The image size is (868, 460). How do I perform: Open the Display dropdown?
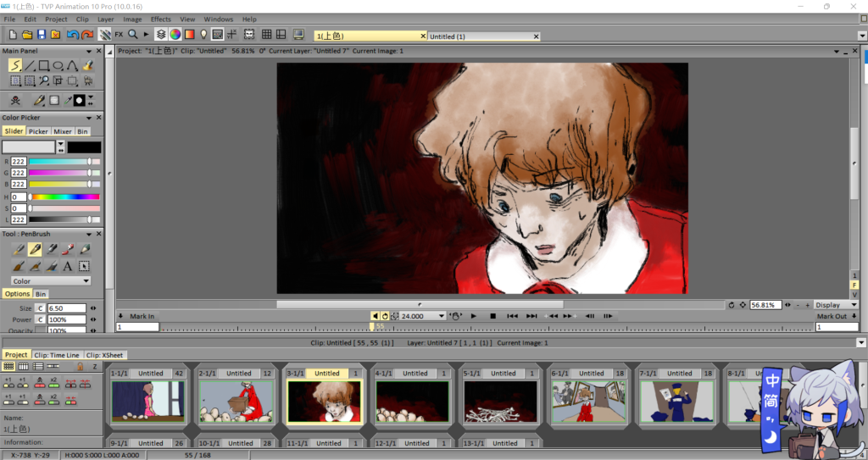836,305
